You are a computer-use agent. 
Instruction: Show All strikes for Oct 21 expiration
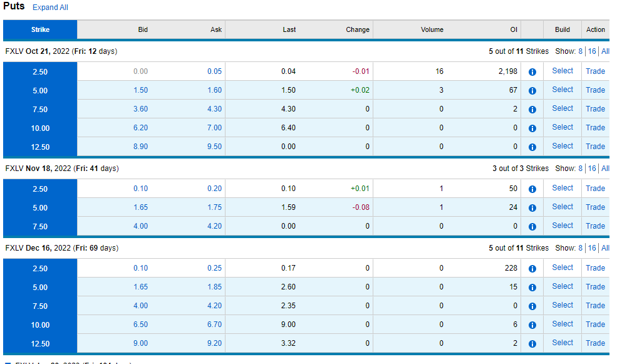605,51
